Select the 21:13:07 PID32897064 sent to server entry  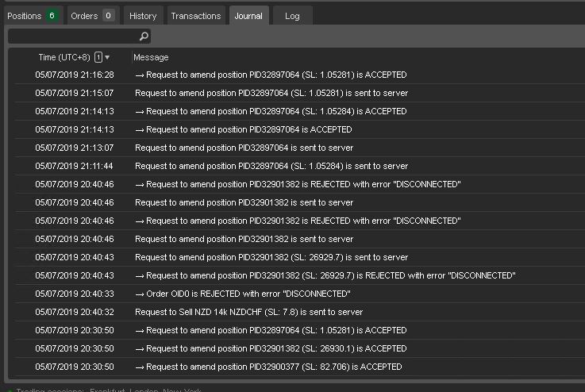pyautogui.click(x=300, y=148)
